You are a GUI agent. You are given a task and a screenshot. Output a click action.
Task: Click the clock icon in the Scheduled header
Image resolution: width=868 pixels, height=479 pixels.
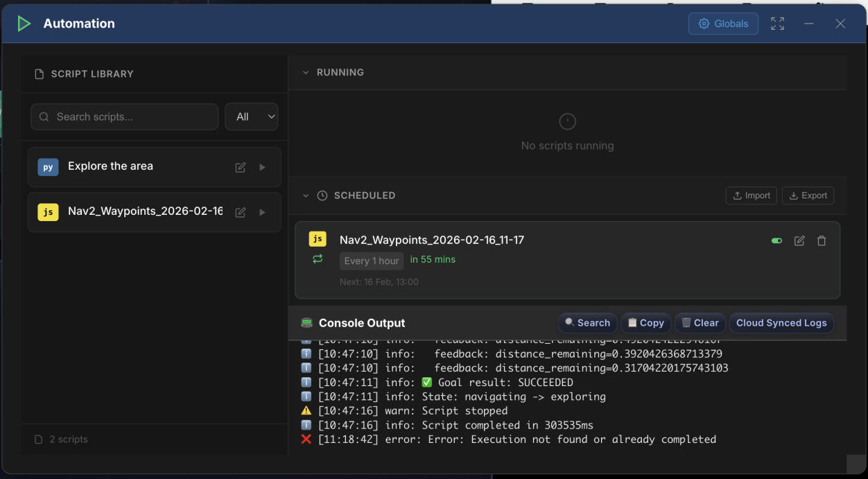pyautogui.click(x=322, y=195)
